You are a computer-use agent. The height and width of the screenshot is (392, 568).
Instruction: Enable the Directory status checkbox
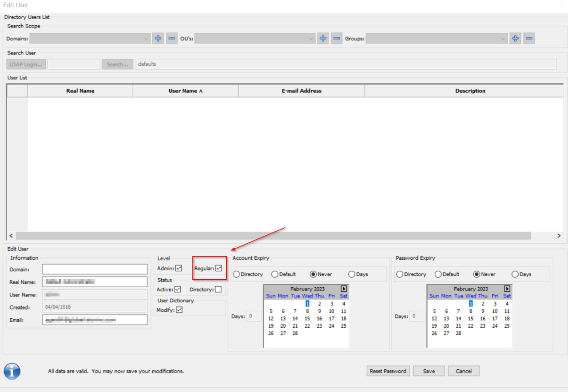tap(218, 289)
